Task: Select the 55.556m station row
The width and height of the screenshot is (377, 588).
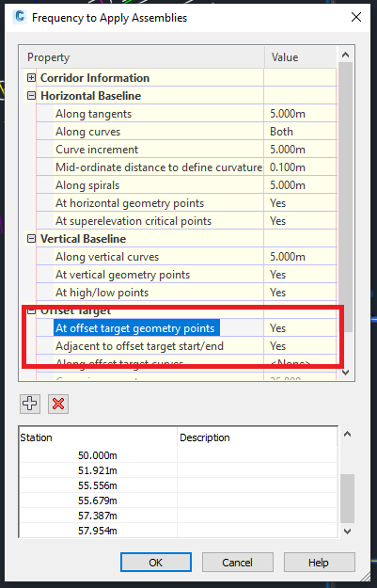Action: pyautogui.click(x=179, y=485)
